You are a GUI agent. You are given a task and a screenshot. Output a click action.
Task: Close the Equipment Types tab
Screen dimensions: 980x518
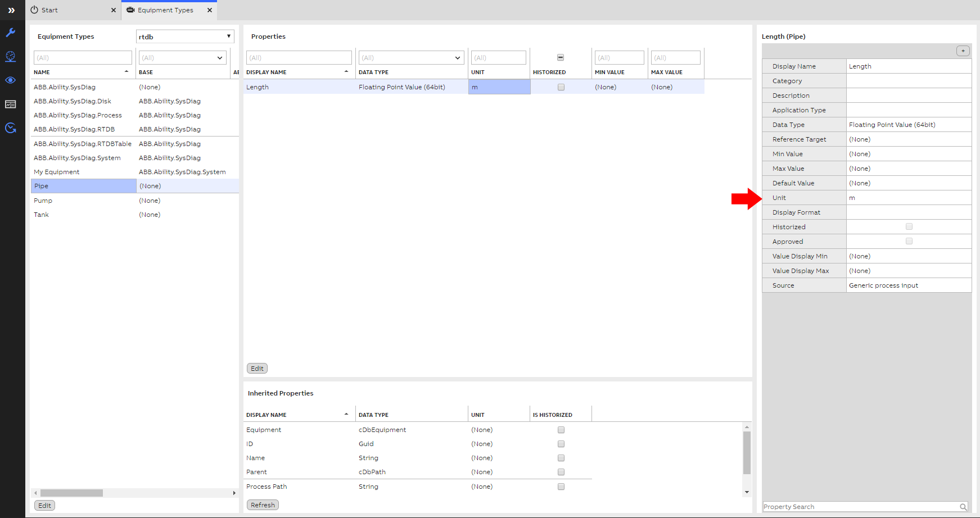tap(210, 10)
